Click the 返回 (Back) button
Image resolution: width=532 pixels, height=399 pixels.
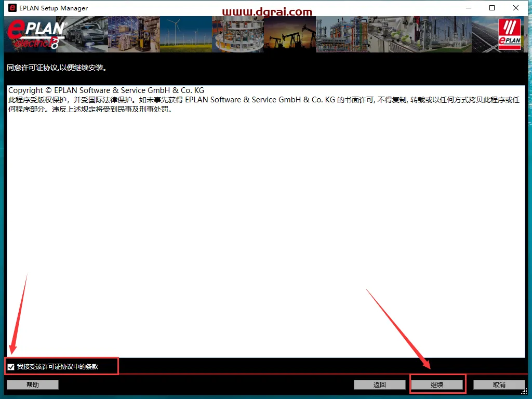(379, 384)
